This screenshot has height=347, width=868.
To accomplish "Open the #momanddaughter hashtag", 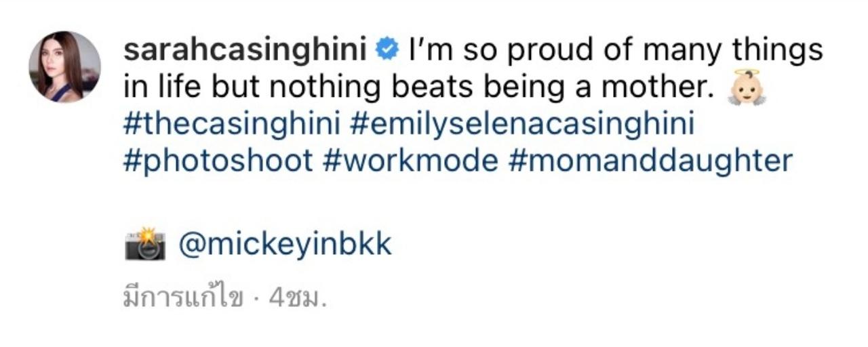I will (x=650, y=161).
